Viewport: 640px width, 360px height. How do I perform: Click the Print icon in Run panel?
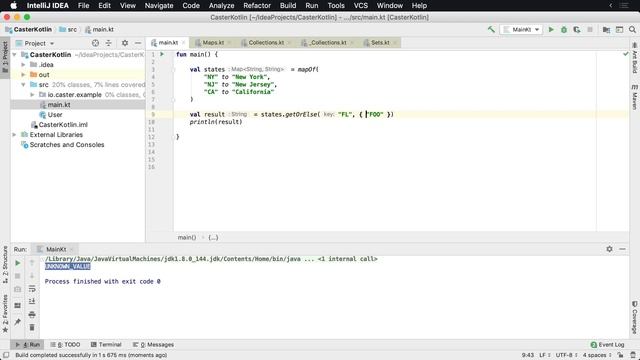[x=32, y=314]
